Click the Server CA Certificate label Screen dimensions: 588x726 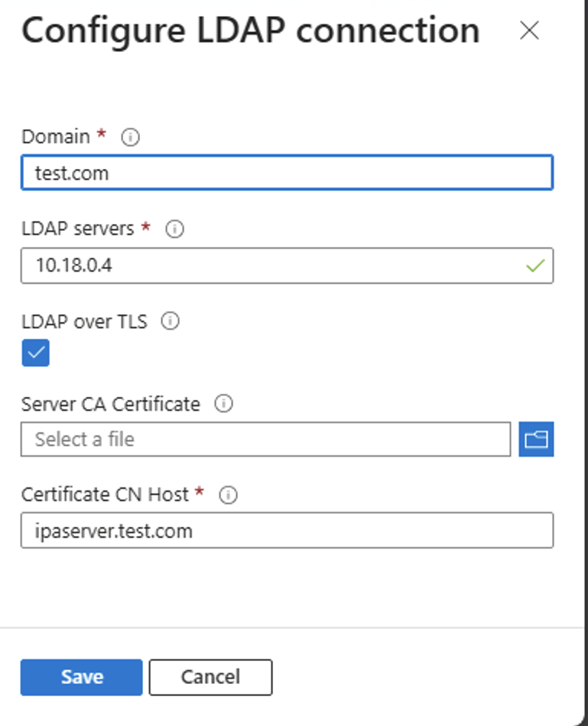[111, 404]
